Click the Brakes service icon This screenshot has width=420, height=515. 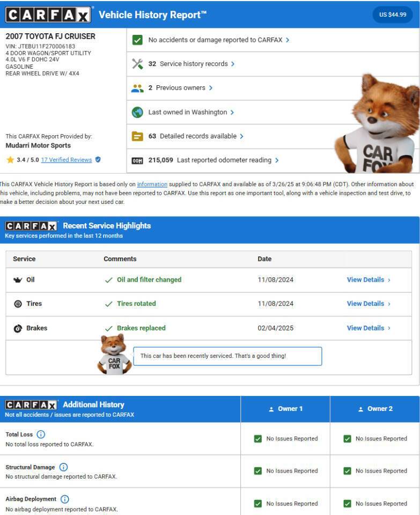18,328
